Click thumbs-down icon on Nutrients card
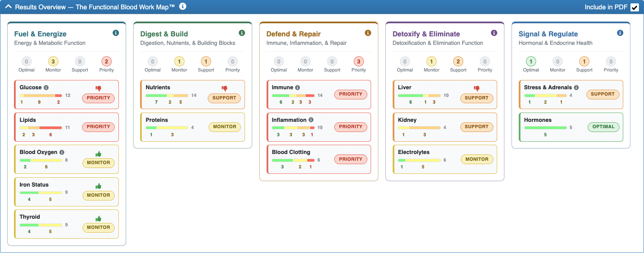The height and width of the screenshot is (253, 644). 225,89
